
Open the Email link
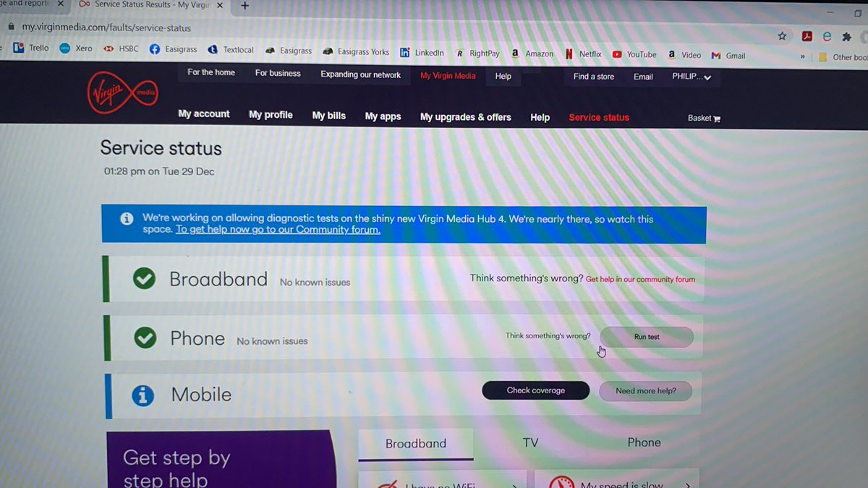643,77
